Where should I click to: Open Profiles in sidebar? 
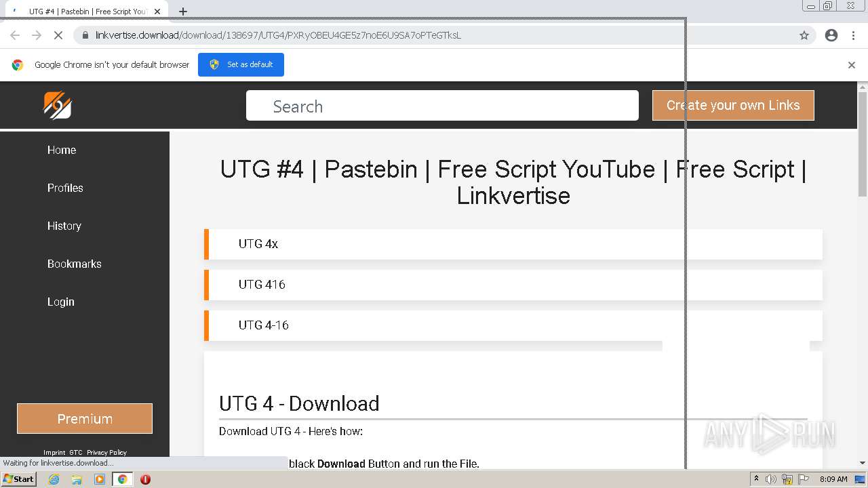(65, 188)
